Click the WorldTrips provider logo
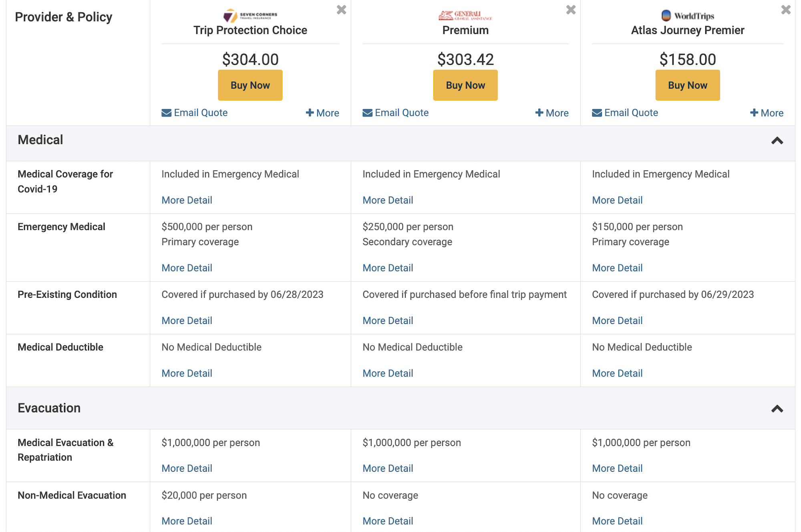 coord(687,15)
